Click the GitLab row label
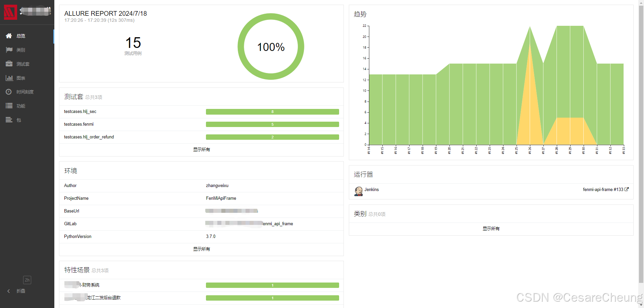This screenshot has width=644, height=308. pos(70,224)
